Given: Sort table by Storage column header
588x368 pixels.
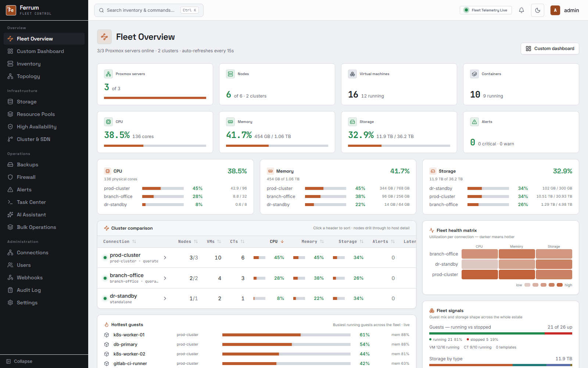Looking at the screenshot, I should [351, 241].
